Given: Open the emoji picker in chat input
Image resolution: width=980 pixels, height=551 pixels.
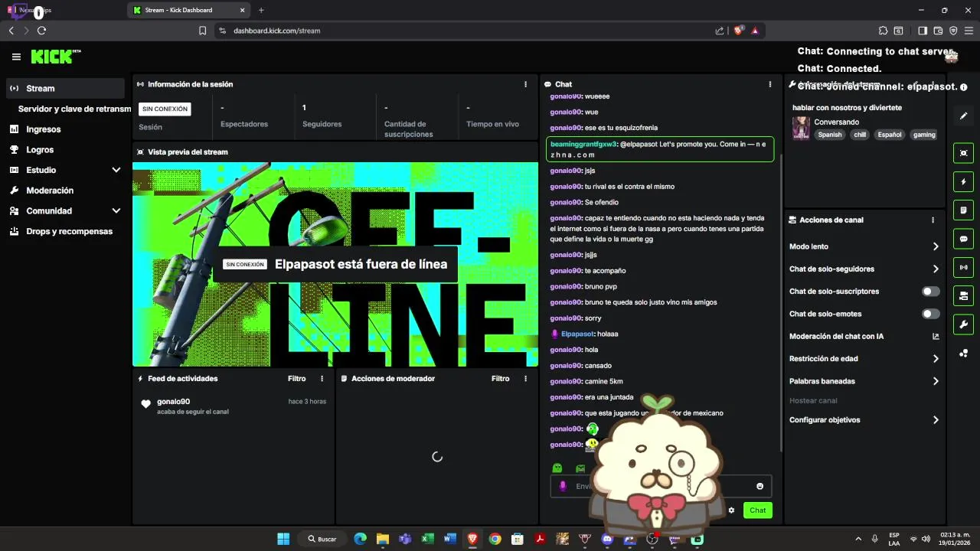Looking at the screenshot, I should [x=759, y=486].
